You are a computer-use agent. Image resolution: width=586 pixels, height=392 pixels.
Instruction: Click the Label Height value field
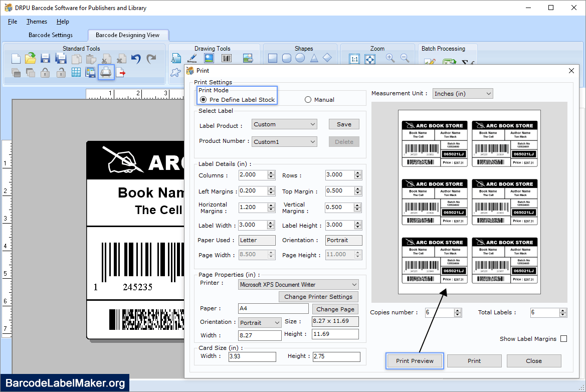coord(340,225)
